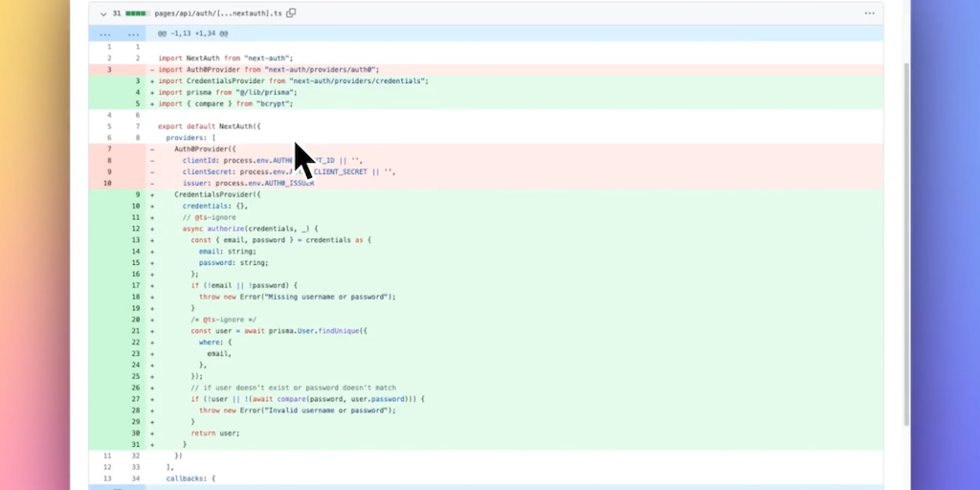Click new line number 34 beside callbacks

coord(136,478)
